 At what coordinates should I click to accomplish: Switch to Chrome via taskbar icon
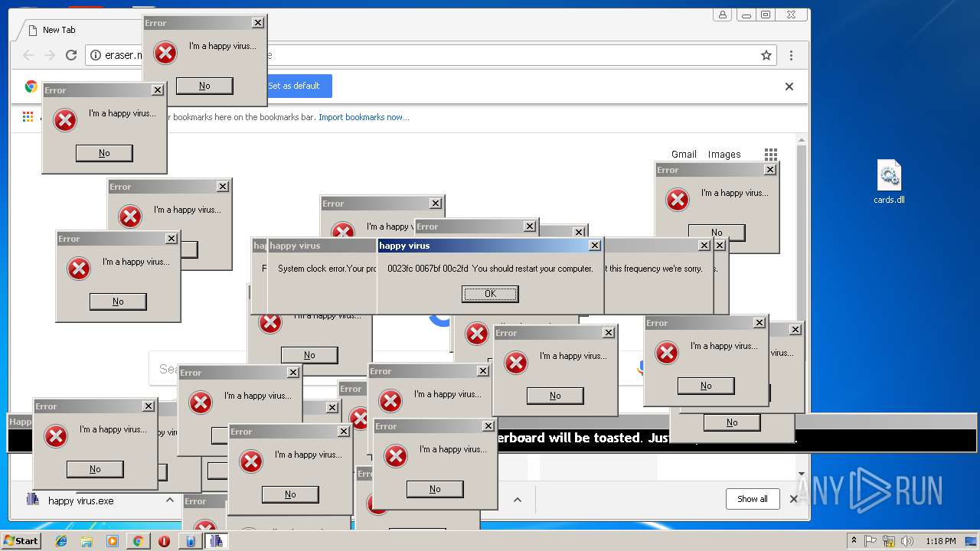pyautogui.click(x=138, y=541)
